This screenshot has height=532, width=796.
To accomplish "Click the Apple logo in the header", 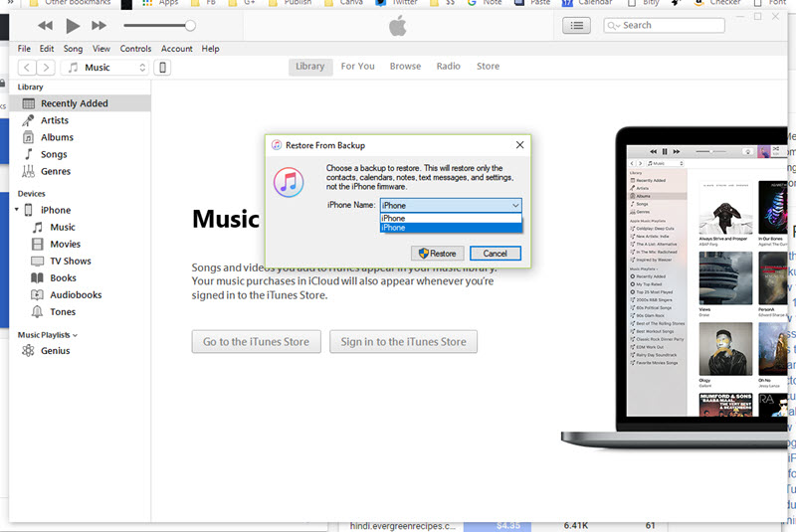I will tap(398, 26).
